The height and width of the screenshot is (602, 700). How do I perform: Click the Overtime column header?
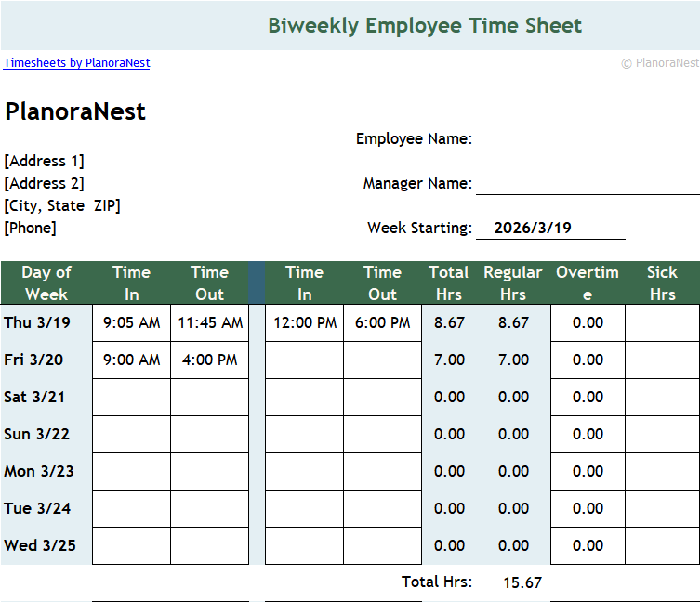(x=588, y=283)
